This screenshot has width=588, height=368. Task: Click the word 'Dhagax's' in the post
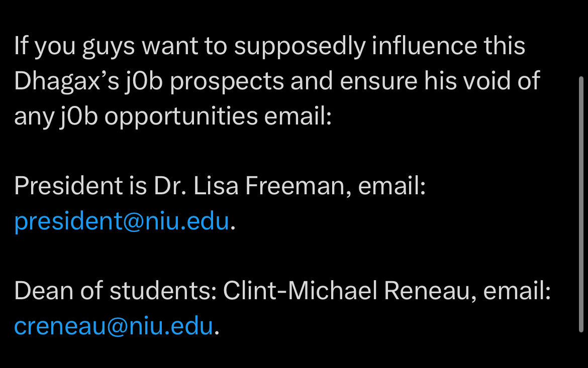67,81
